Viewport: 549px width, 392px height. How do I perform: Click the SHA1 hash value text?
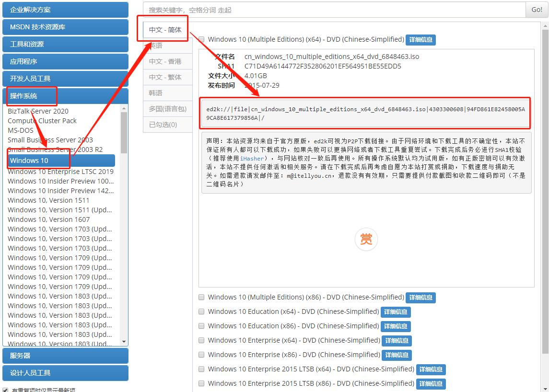(323, 66)
